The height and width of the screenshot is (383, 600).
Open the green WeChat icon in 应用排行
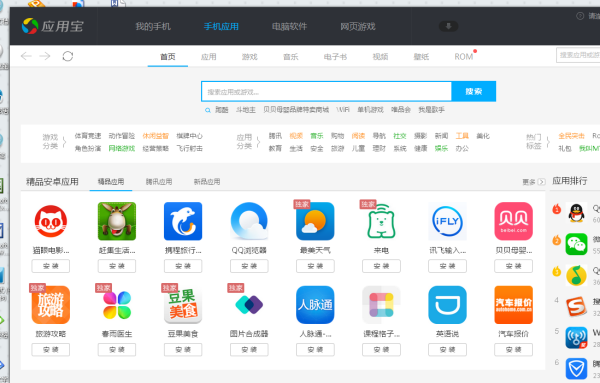576,244
